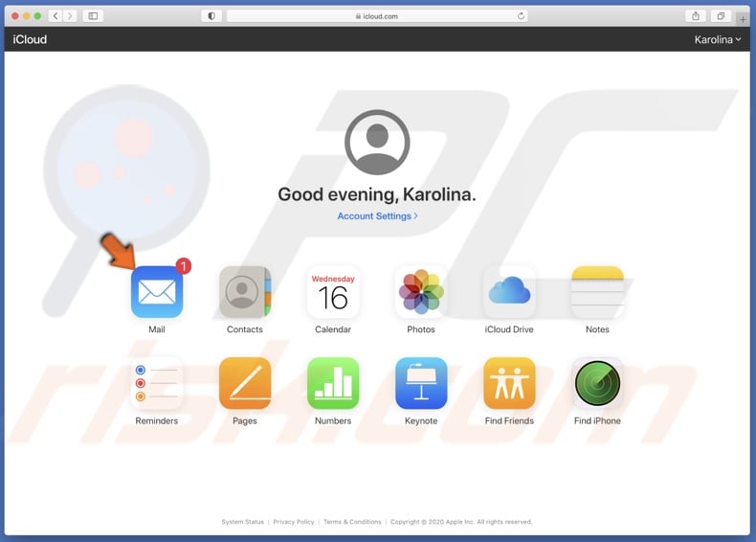
Task: Click the Mail label under the icon
Action: click(157, 329)
